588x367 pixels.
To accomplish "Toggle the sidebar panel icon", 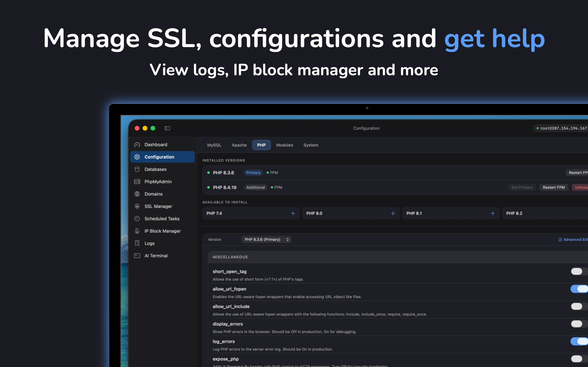I will pyautogui.click(x=167, y=128).
